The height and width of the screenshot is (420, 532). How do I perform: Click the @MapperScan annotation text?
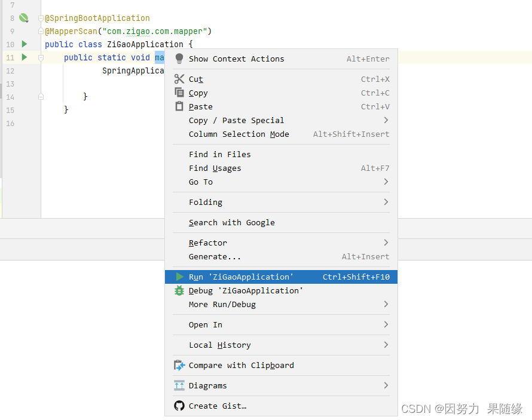click(x=71, y=31)
